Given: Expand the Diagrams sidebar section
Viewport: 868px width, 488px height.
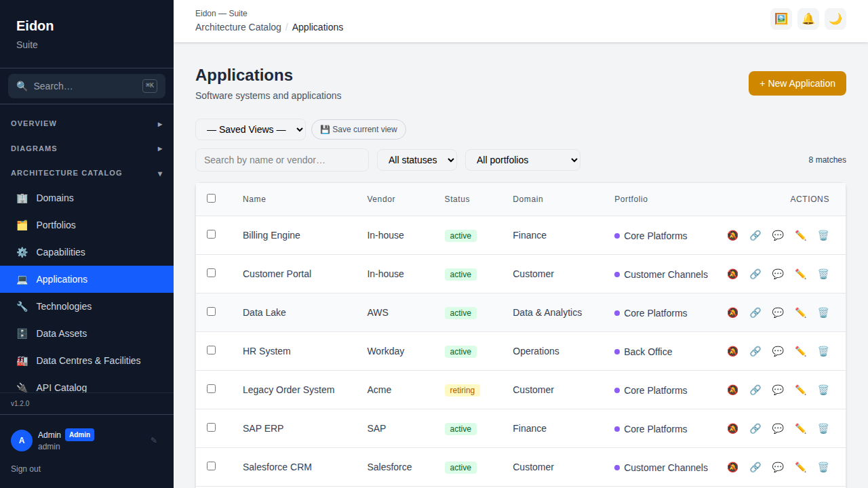Looking at the screenshot, I should [87, 148].
